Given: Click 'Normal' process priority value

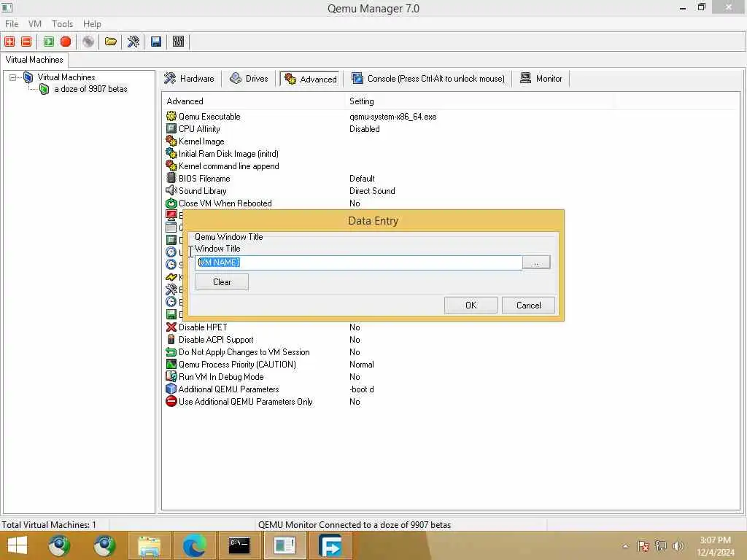Looking at the screenshot, I should 362,365.
